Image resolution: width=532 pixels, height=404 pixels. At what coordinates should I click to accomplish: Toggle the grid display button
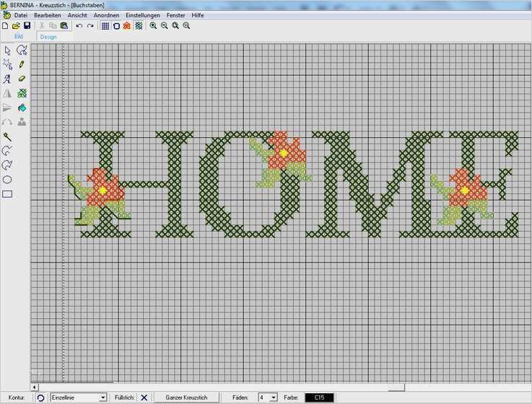105,26
